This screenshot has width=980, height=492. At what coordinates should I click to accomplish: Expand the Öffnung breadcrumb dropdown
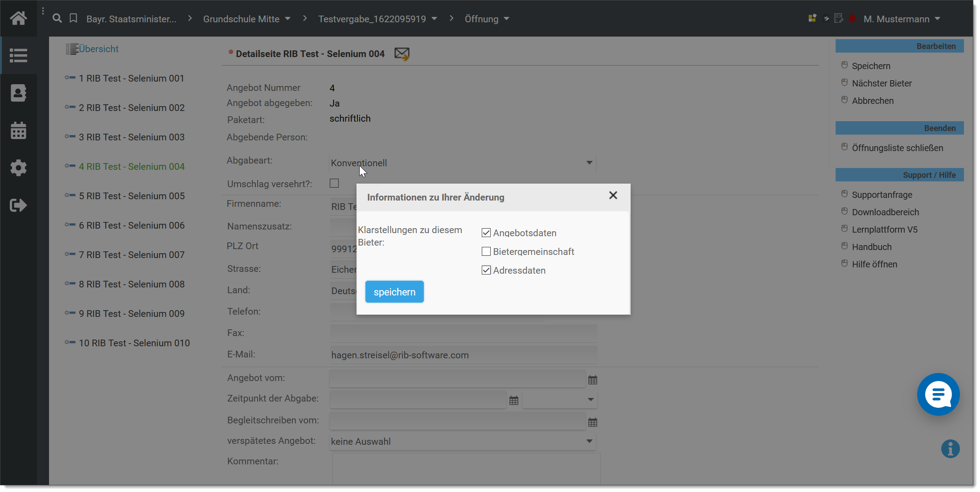(x=506, y=19)
